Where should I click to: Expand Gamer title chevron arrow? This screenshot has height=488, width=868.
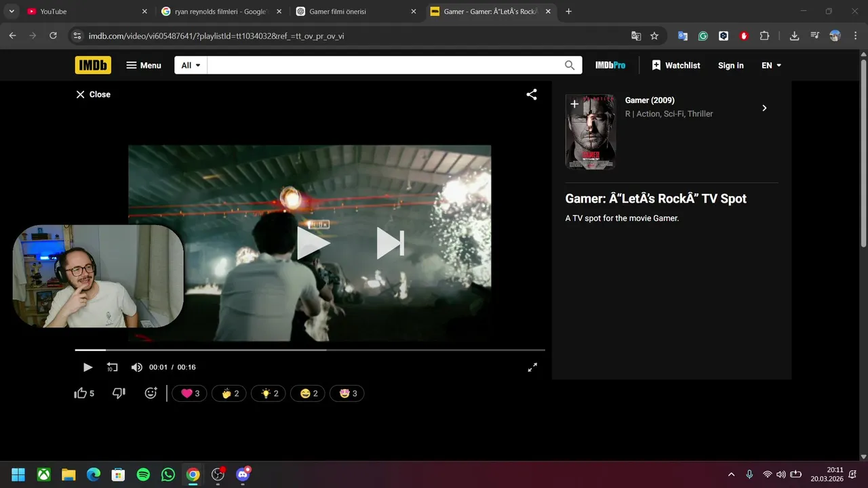pos(764,108)
